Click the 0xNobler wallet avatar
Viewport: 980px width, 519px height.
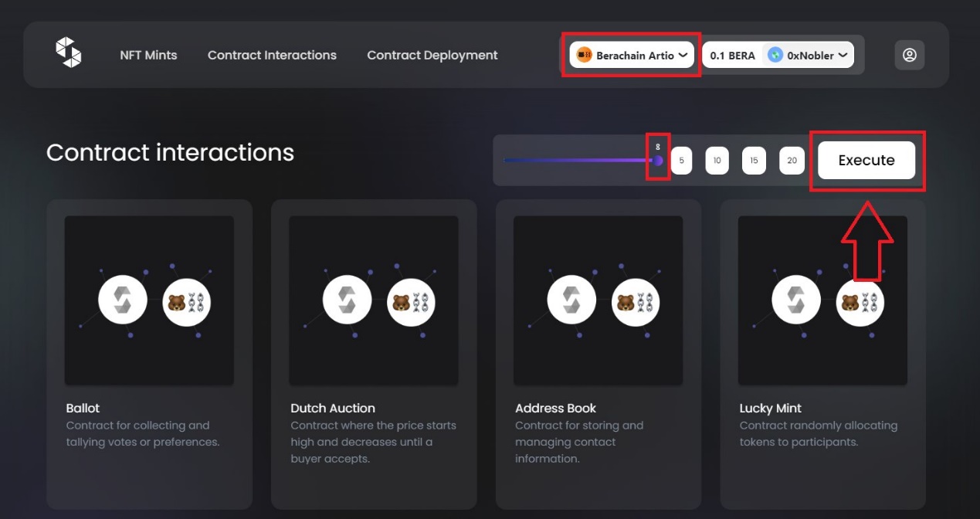point(775,56)
